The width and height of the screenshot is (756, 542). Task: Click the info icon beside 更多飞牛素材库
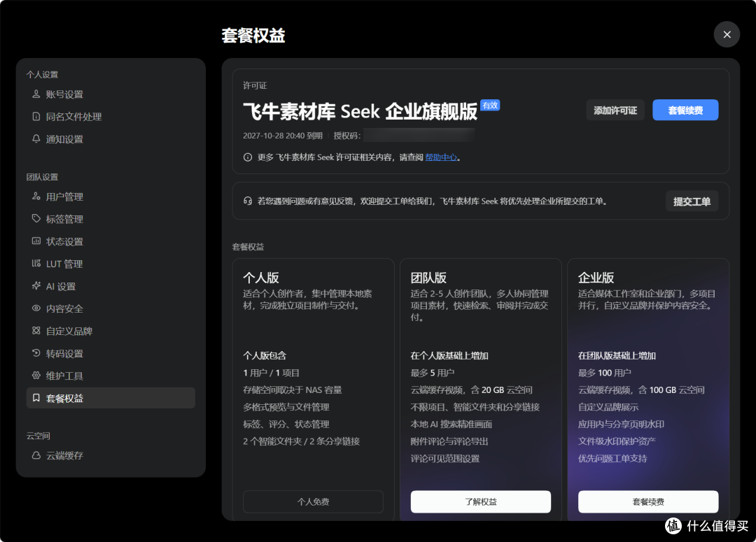click(248, 157)
